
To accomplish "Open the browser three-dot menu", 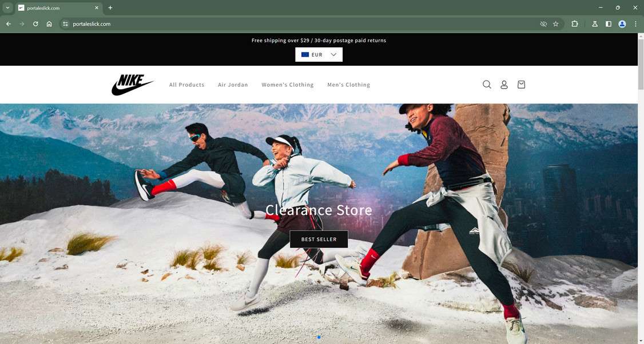I will click(635, 23).
